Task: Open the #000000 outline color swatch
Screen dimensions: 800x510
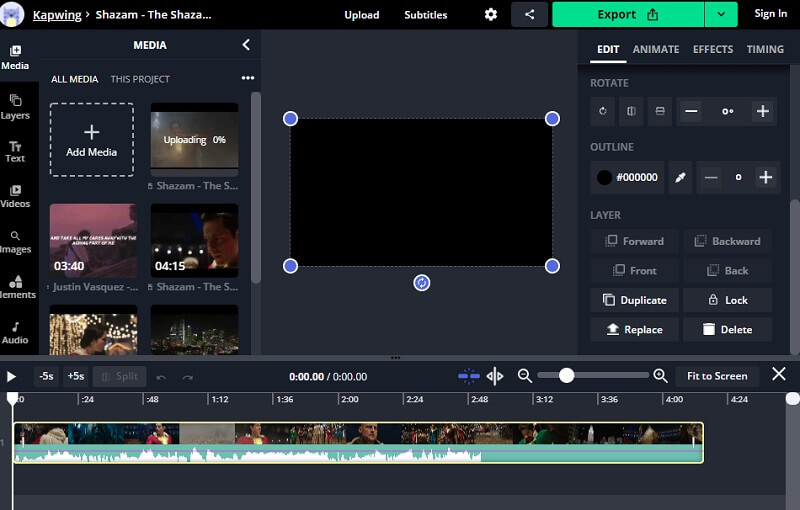Action: click(627, 177)
